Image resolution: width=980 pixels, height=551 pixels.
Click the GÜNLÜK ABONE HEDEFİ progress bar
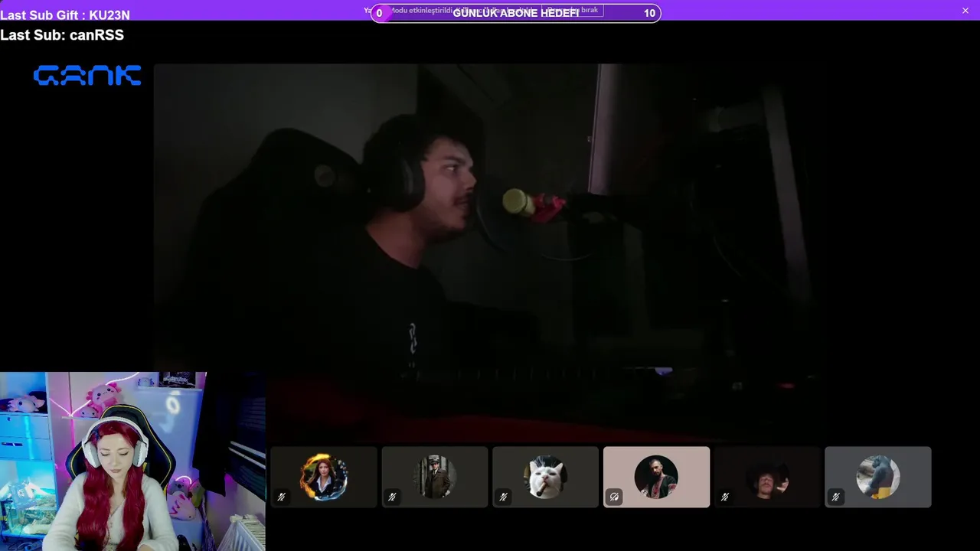(516, 13)
